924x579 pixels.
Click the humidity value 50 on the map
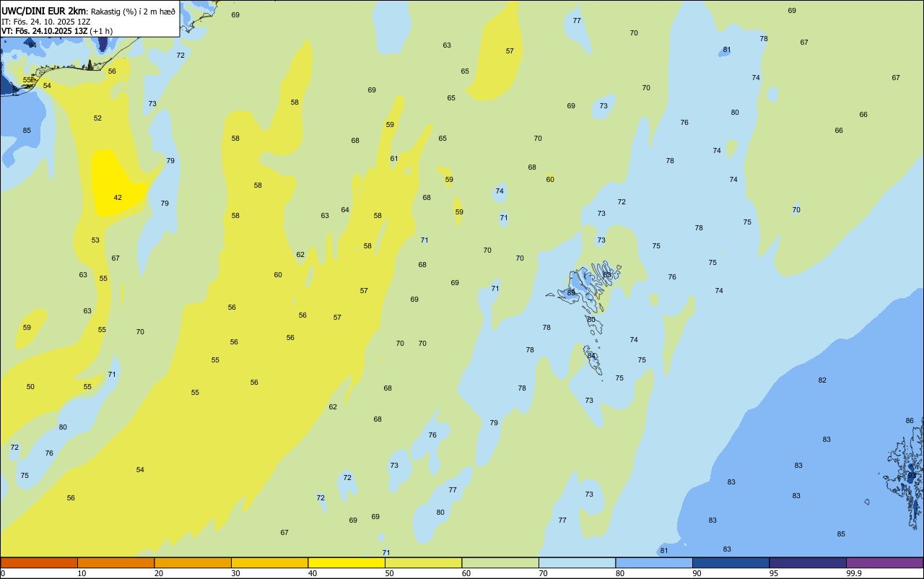click(x=30, y=387)
